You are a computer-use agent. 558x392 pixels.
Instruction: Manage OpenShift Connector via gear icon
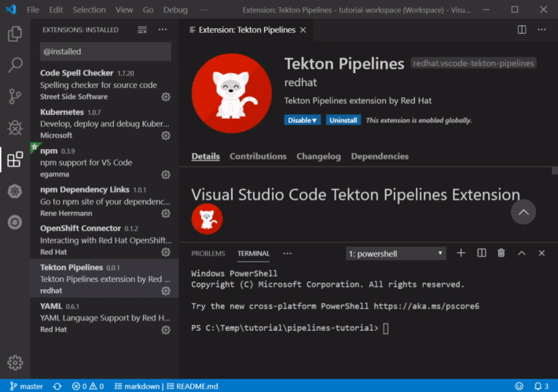point(166,252)
